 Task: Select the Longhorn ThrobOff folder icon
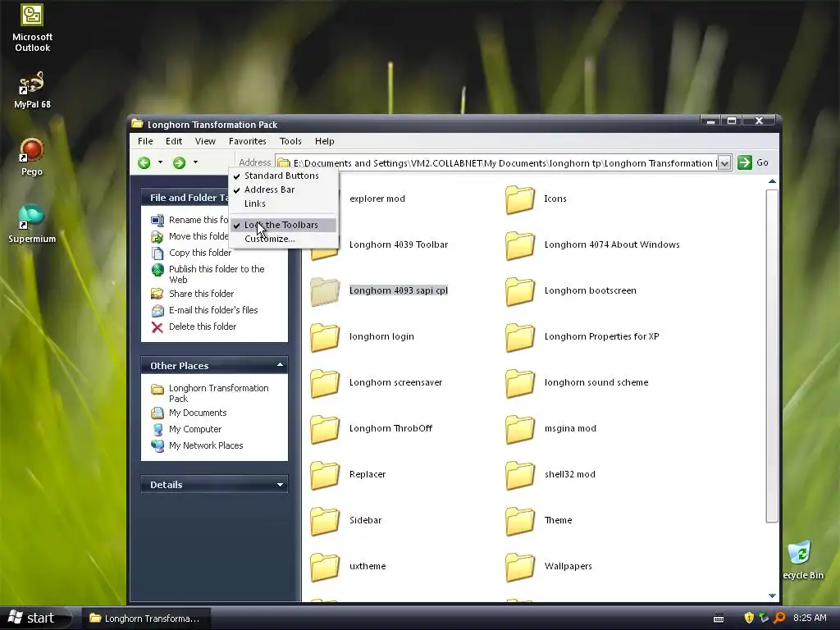325,429
